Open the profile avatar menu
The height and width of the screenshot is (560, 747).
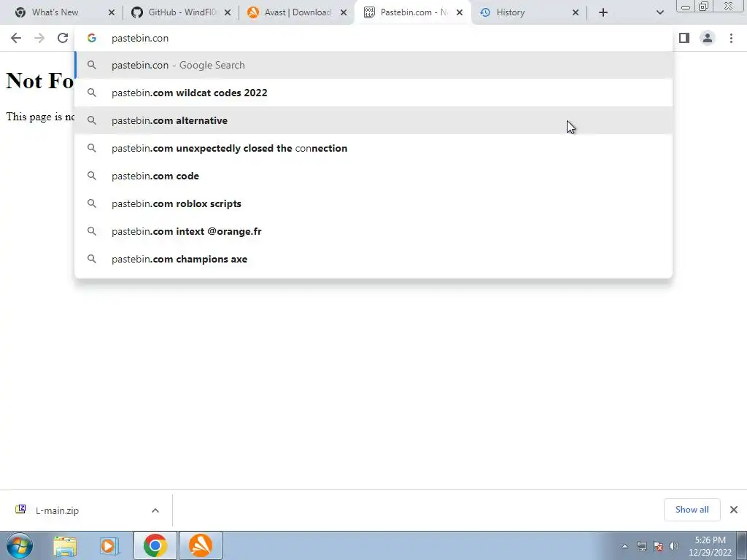(708, 38)
